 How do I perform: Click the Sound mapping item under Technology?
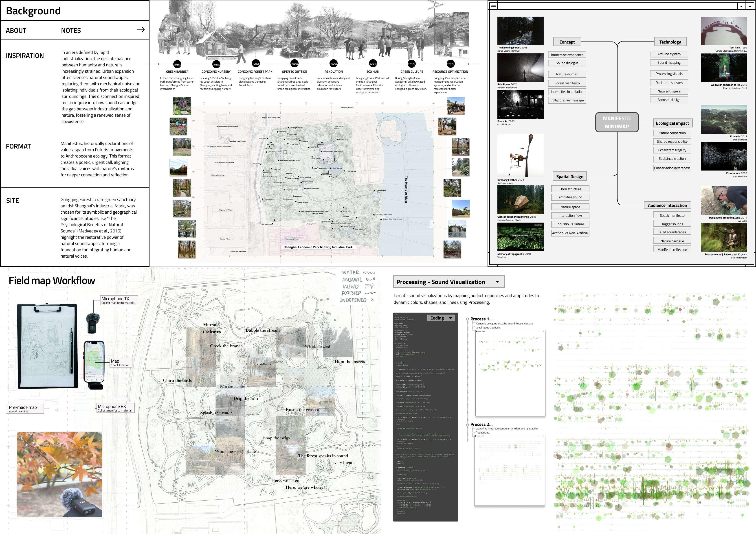point(669,63)
